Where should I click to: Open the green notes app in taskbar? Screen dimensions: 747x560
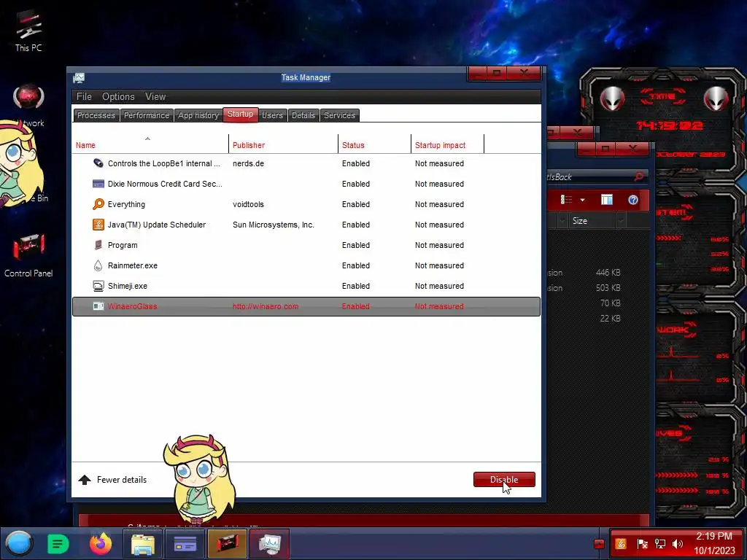(x=58, y=544)
